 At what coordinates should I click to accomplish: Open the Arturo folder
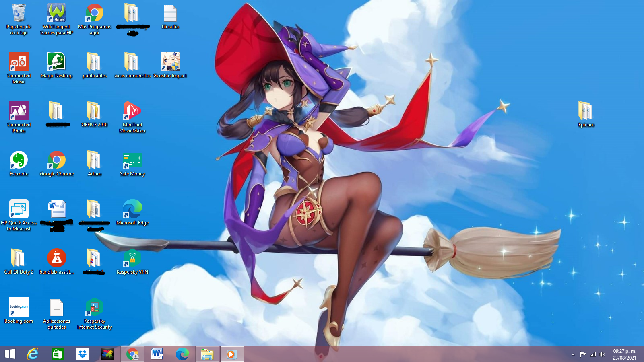pyautogui.click(x=94, y=163)
